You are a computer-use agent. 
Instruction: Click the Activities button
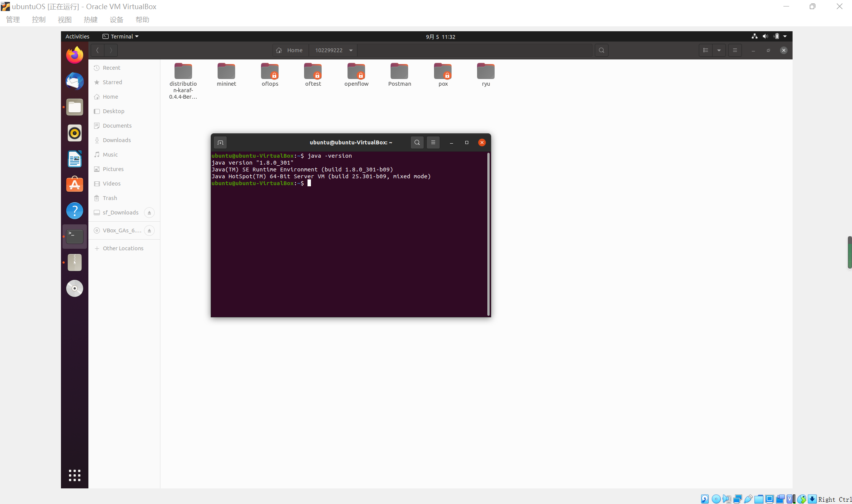[77, 37]
